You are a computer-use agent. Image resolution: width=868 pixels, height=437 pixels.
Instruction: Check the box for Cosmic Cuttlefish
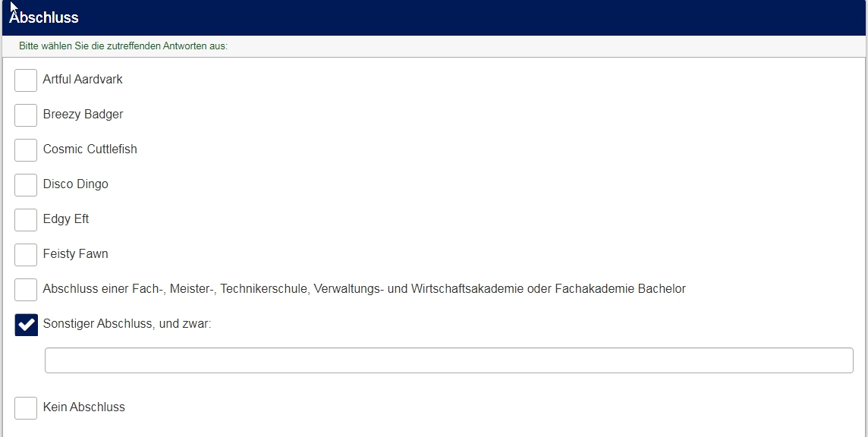(26, 149)
